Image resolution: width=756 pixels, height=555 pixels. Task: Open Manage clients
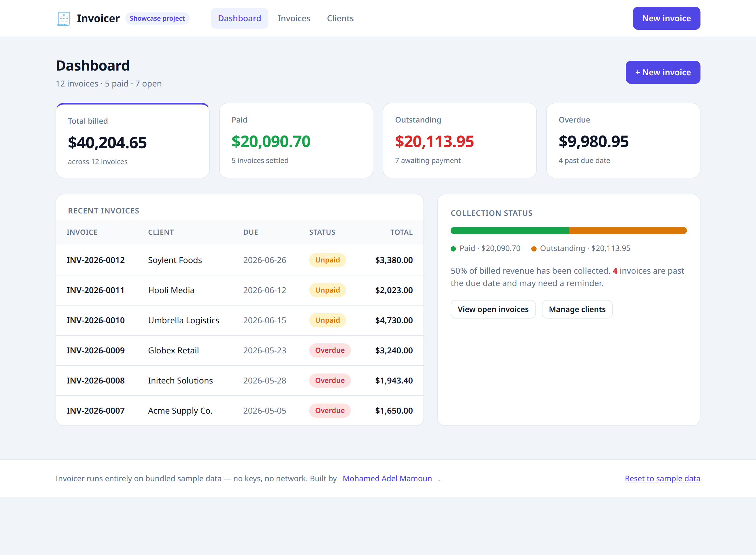[x=577, y=309]
